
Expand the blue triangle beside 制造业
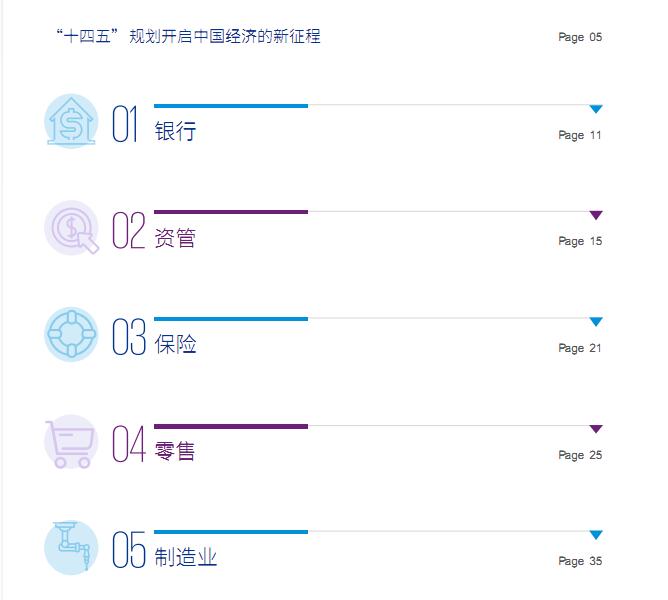pyautogui.click(x=596, y=535)
